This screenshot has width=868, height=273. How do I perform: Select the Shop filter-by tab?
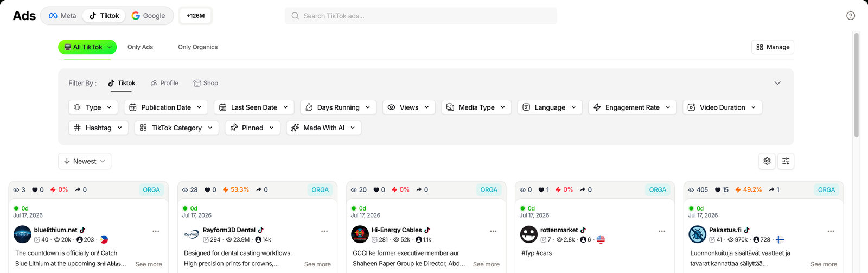pos(206,83)
